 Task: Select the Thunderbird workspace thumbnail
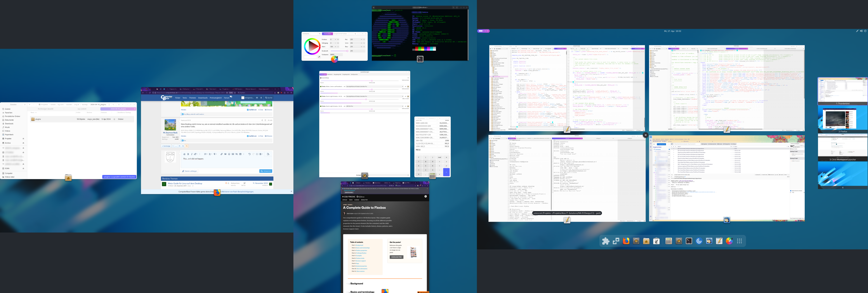click(842, 91)
